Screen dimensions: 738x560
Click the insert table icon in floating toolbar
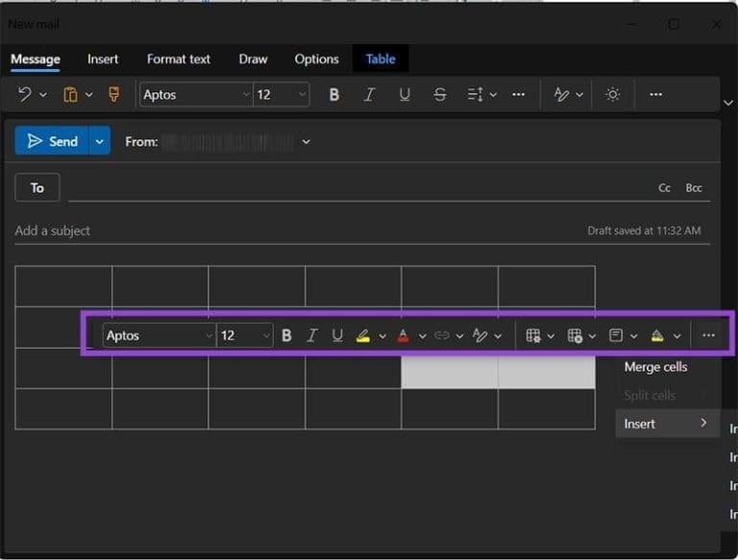(533, 336)
